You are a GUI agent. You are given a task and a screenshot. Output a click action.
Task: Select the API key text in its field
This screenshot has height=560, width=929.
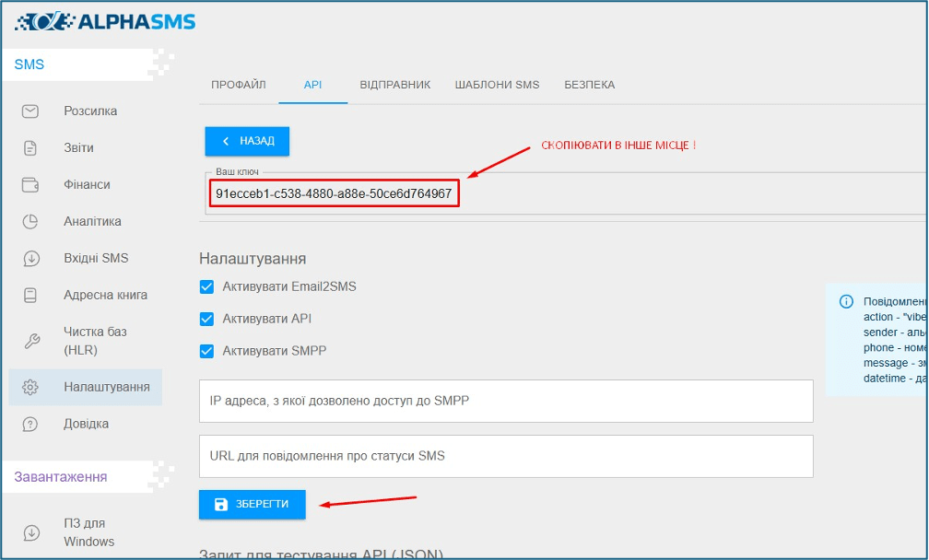point(334,194)
